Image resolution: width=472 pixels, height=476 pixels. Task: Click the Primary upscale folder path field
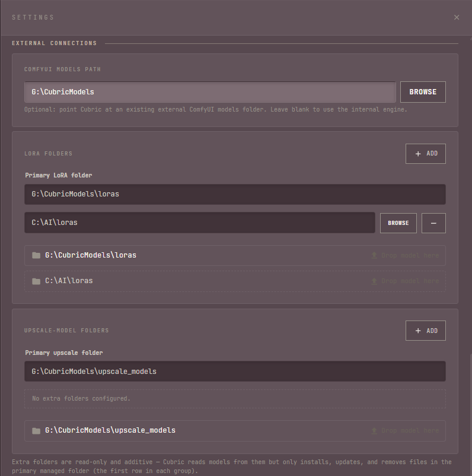point(235,372)
